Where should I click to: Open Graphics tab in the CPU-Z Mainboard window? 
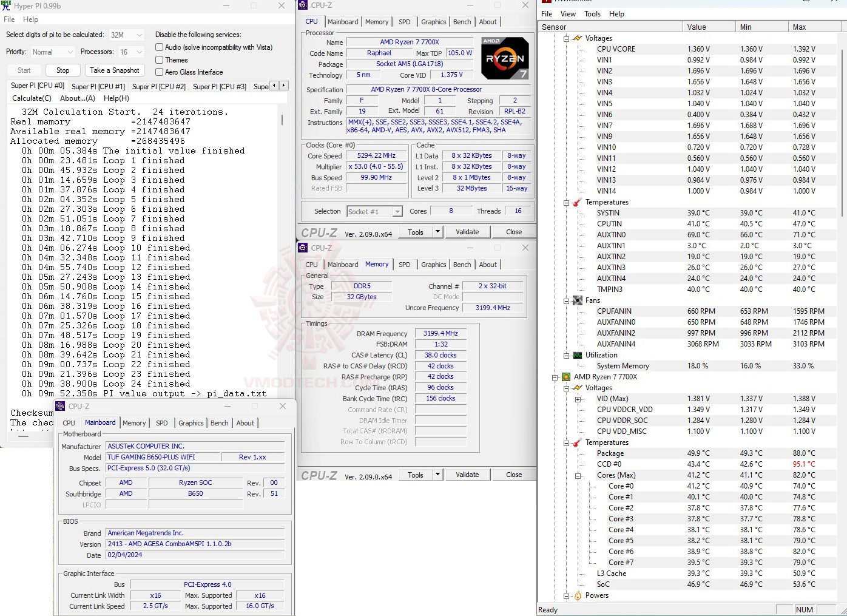pyautogui.click(x=191, y=423)
